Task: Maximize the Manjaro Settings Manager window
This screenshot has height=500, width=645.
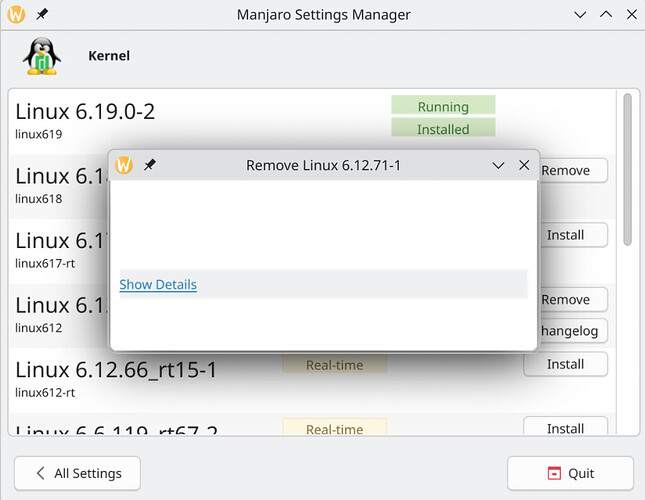Action: click(606, 15)
